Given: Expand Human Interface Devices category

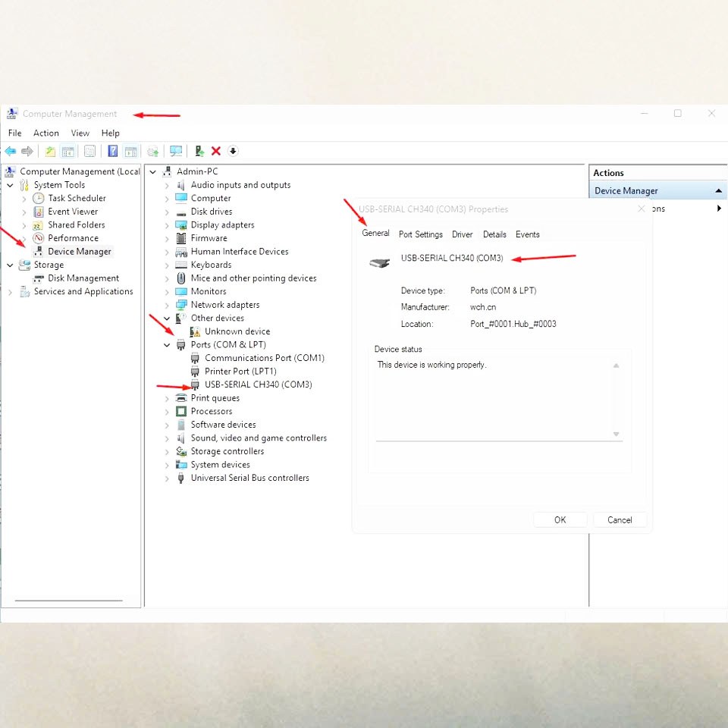Looking at the screenshot, I should tap(167, 252).
